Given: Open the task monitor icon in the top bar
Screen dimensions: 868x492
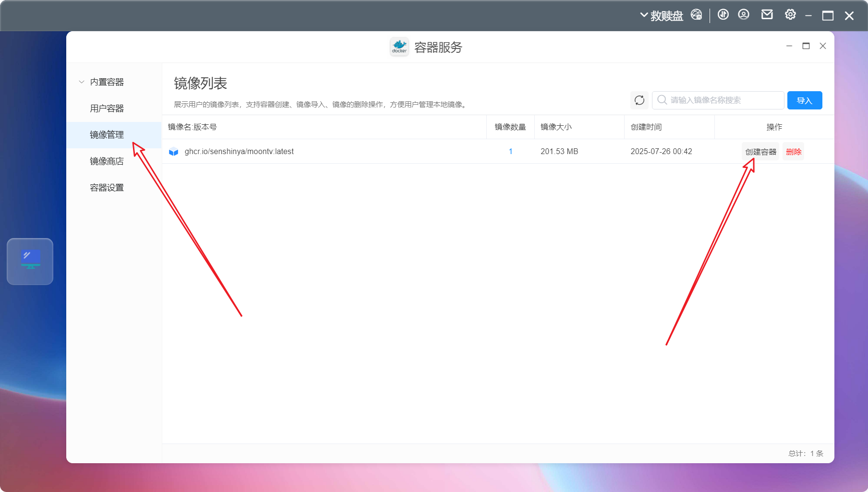Looking at the screenshot, I should 723,15.
